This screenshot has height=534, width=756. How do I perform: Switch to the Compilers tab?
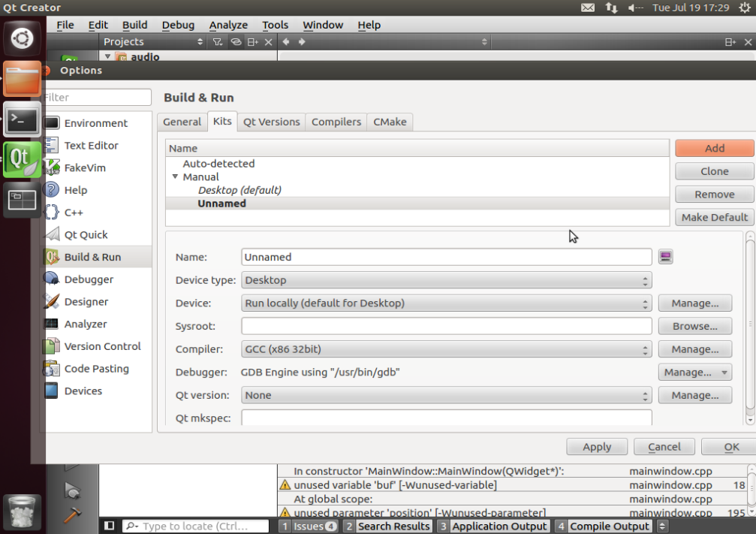click(336, 122)
